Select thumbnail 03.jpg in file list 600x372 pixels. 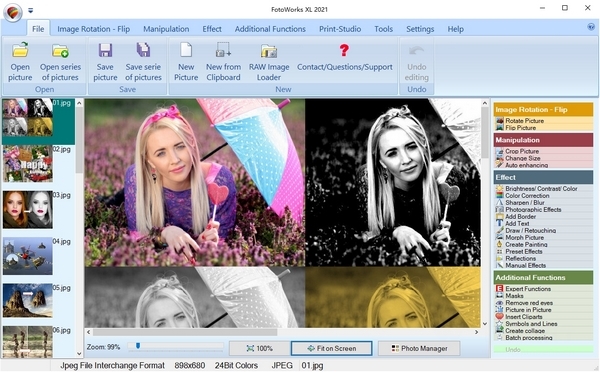click(x=28, y=210)
